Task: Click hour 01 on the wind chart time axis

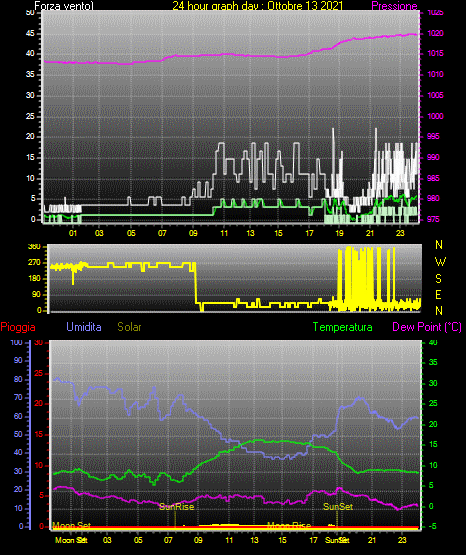Action: [73, 233]
